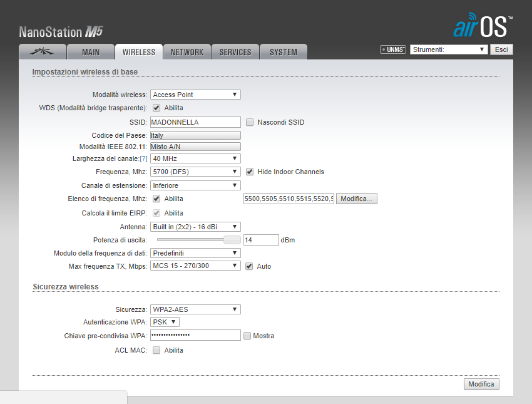Click the SSID input field
The height and width of the screenshot is (404, 532).
(195, 122)
